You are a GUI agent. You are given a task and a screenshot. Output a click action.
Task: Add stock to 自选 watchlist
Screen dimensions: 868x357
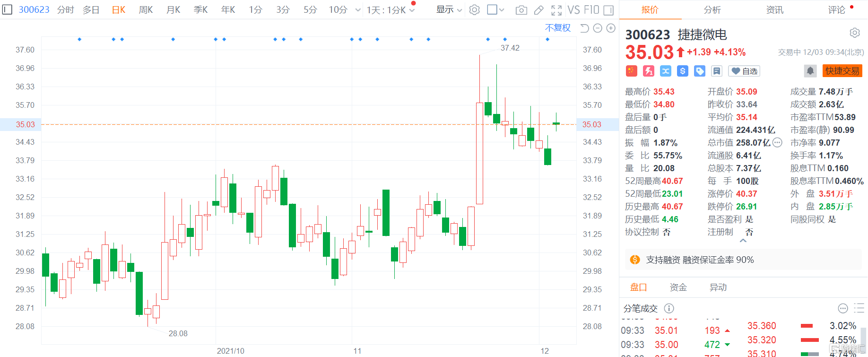(744, 71)
